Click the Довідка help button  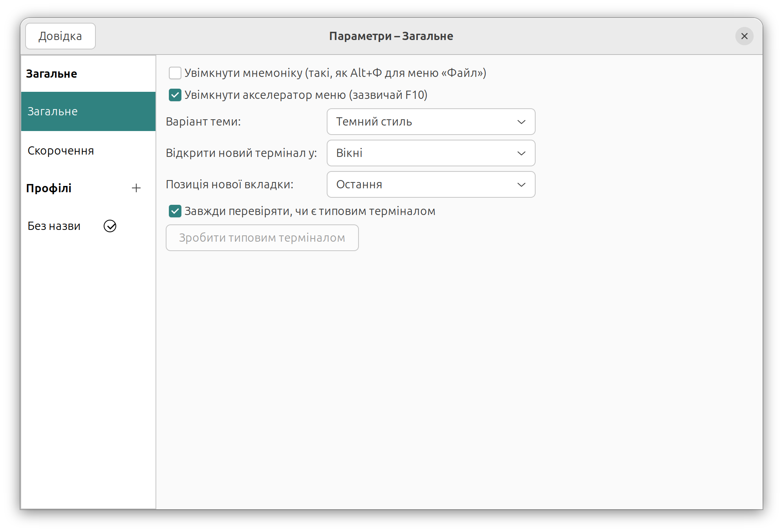tap(60, 36)
